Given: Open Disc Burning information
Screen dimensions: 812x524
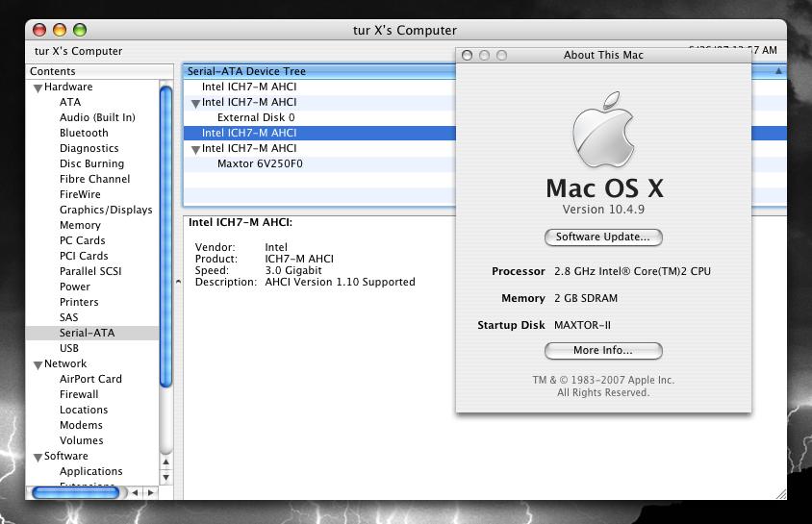Looking at the screenshot, I should point(91,163).
